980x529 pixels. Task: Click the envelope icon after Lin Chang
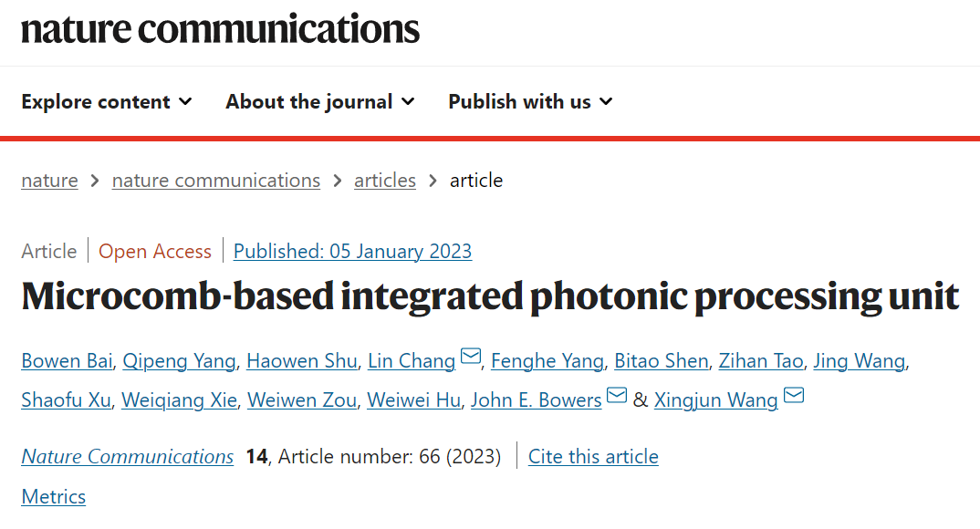point(471,357)
